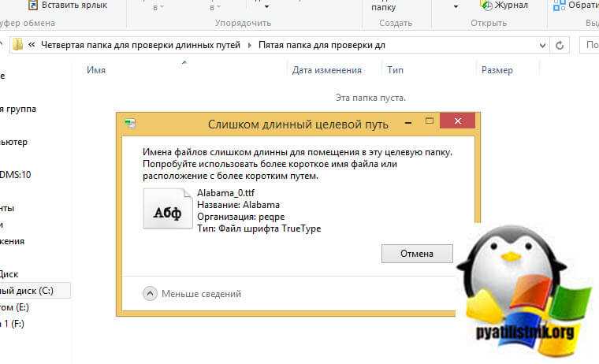This screenshot has width=599, height=364.
Task: Sort by the Имя column header
Action: (x=96, y=70)
